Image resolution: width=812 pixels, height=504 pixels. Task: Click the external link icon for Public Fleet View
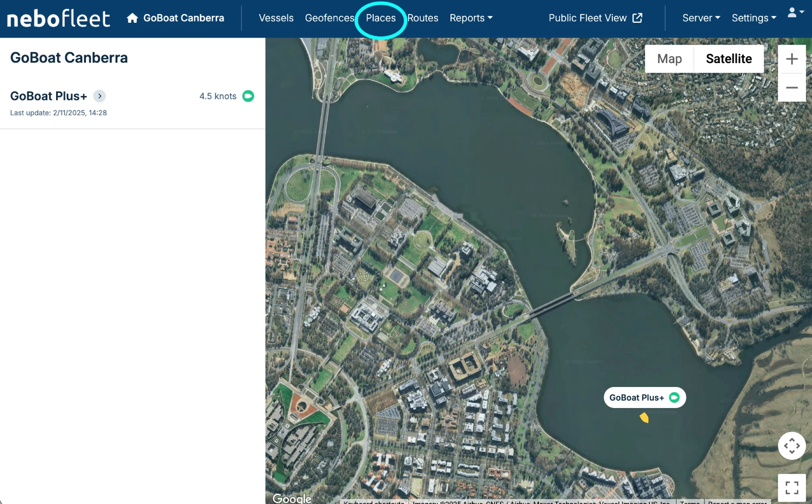coord(638,18)
